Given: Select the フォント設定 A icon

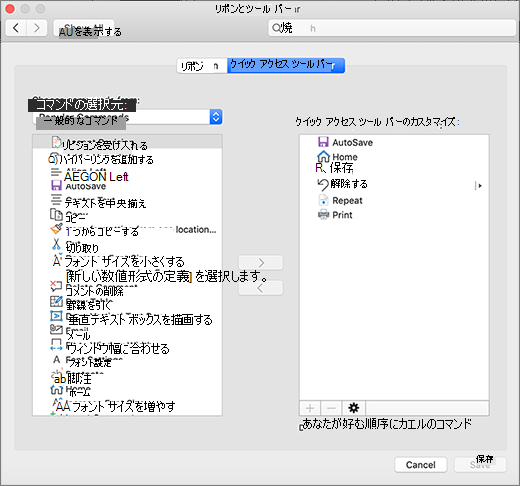Looking at the screenshot, I should click(56, 360).
